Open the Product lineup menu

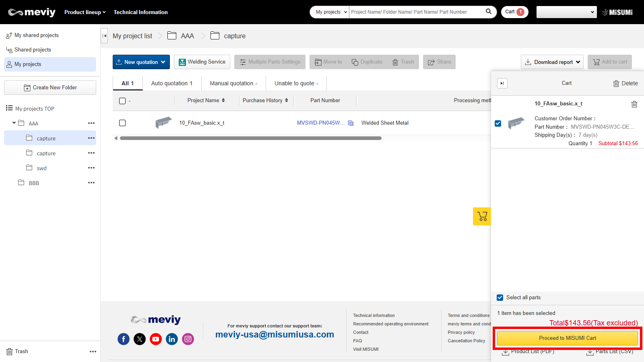[x=85, y=12]
